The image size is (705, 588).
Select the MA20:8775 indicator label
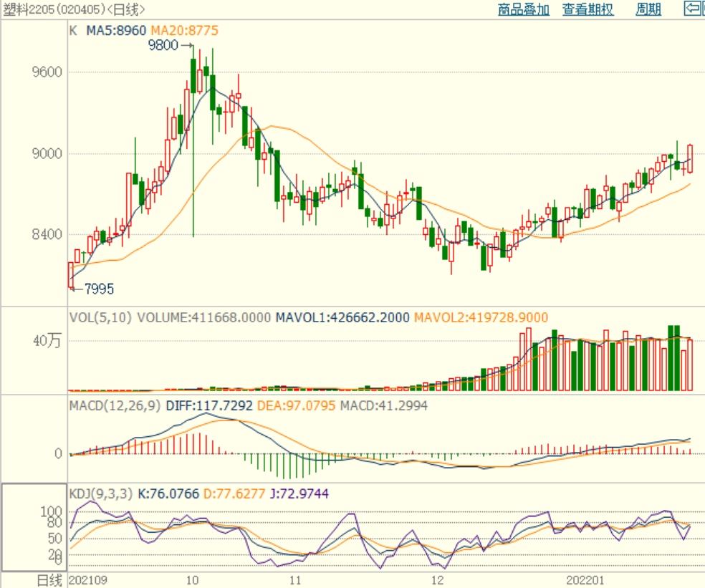coord(183,31)
